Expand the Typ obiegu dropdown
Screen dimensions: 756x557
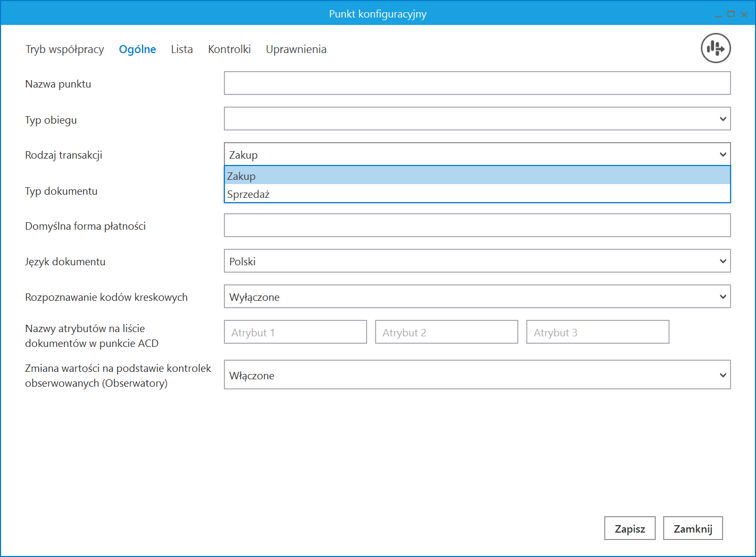click(477, 119)
